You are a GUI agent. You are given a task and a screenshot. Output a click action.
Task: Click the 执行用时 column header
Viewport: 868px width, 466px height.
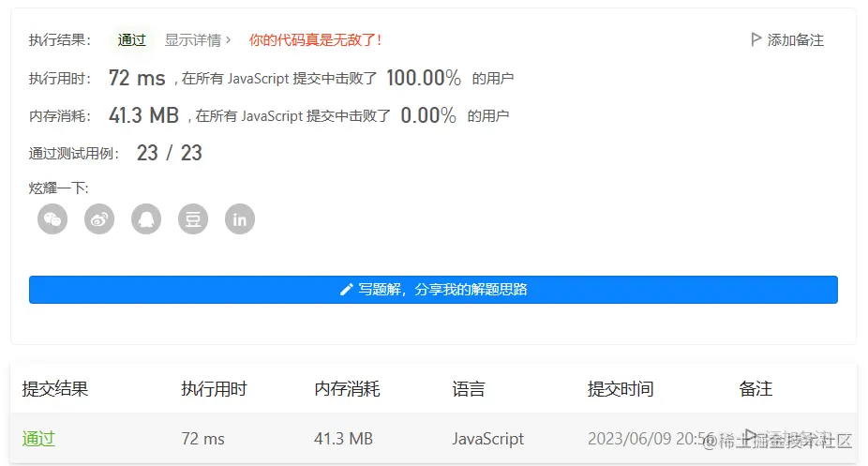point(215,389)
